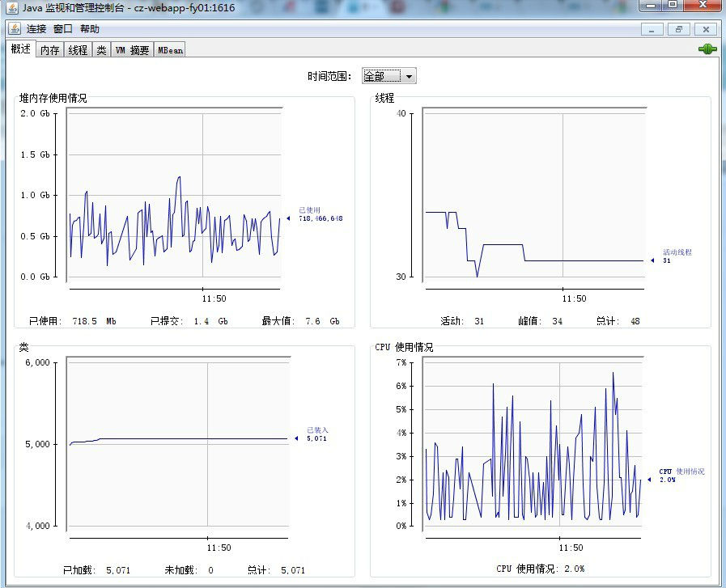The height and width of the screenshot is (588, 726).
Task: Click the CPU 使用情况 2.0% legend label
Action: click(681, 476)
